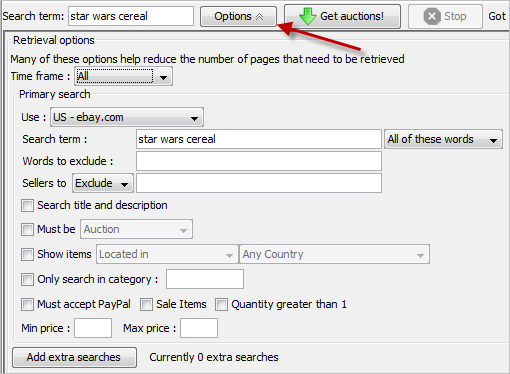Enable Quantity greater than 1 checkbox
The width and height of the screenshot is (510, 374).
coord(221,304)
